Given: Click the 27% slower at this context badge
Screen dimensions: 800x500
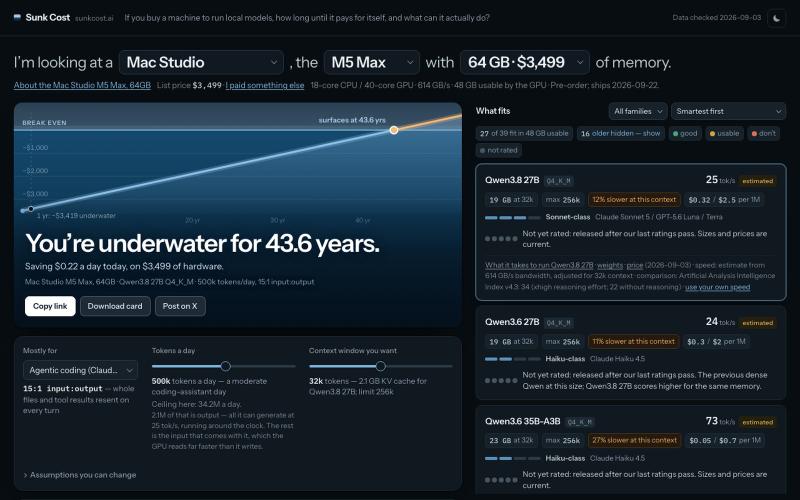Looking at the screenshot, I should (634, 440).
